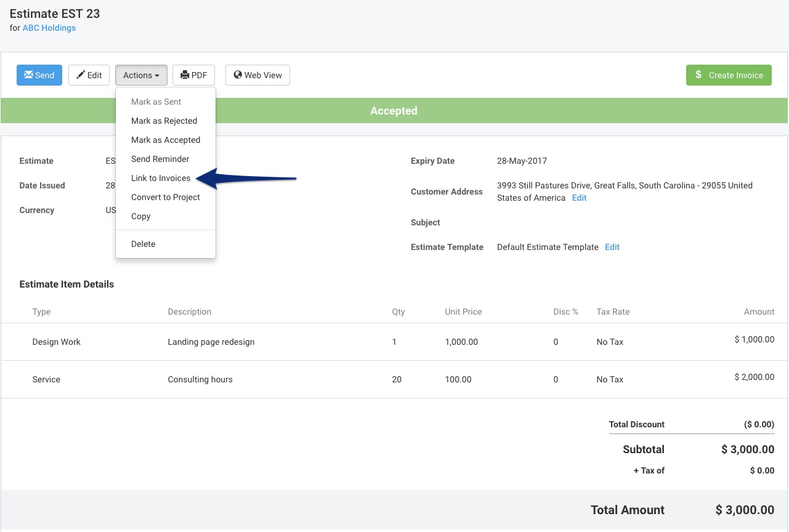Click the Estimate Item Details heading
The height and width of the screenshot is (532, 789).
click(x=67, y=284)
